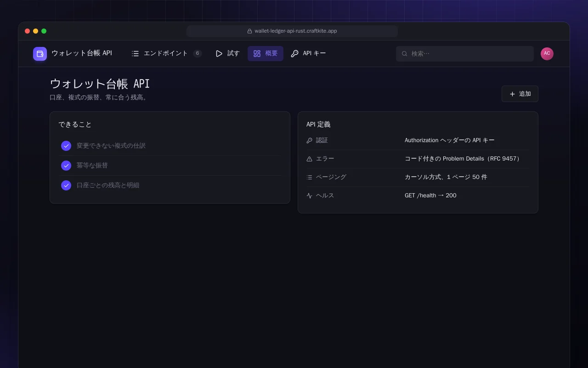Click the pulse icon next to ヘルス
Image resolution: width=588 pixels, height=368 pixels.
point(309,195)
